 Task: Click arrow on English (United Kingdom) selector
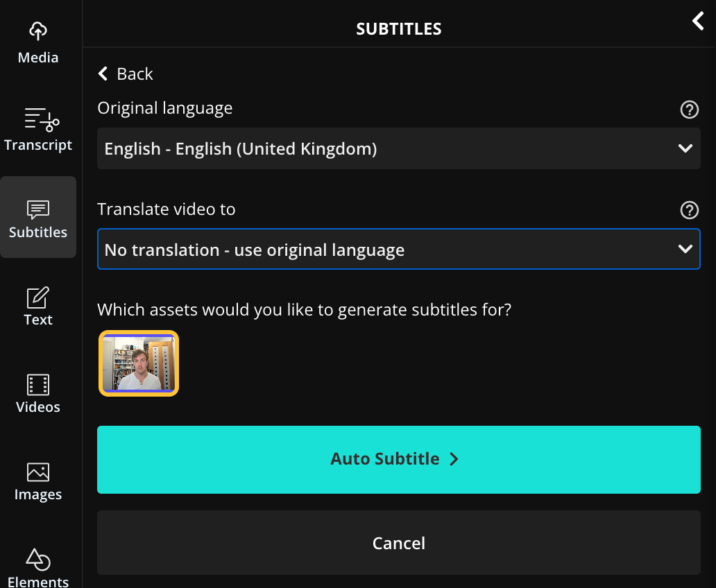point(685,148)
